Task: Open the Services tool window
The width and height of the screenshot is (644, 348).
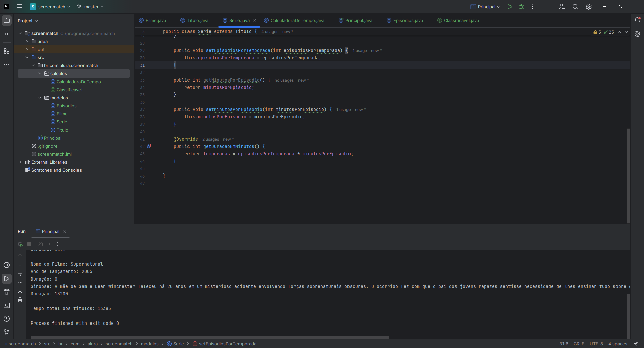Action: coord(7,265)
